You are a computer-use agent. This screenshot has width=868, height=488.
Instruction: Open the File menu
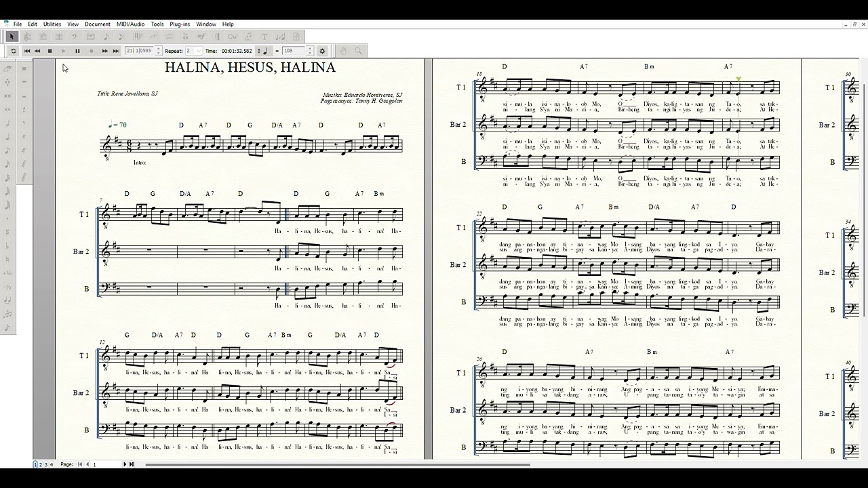coord(18,24)
